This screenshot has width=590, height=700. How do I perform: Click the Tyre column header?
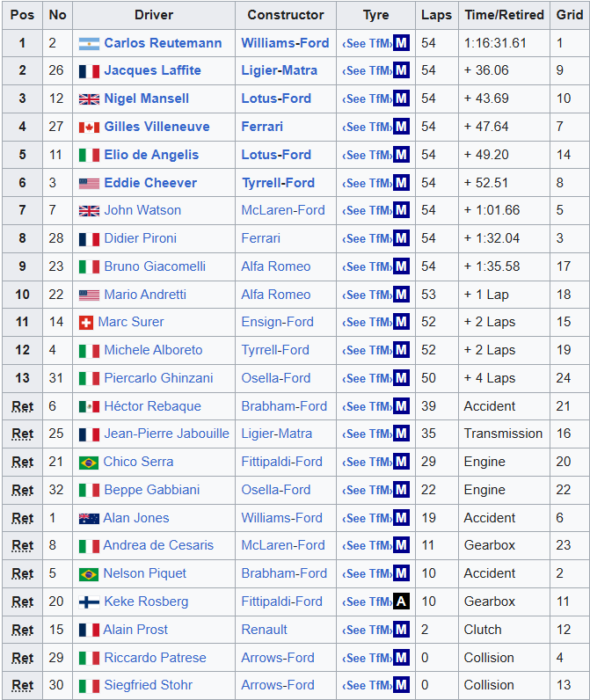point(375,15)
